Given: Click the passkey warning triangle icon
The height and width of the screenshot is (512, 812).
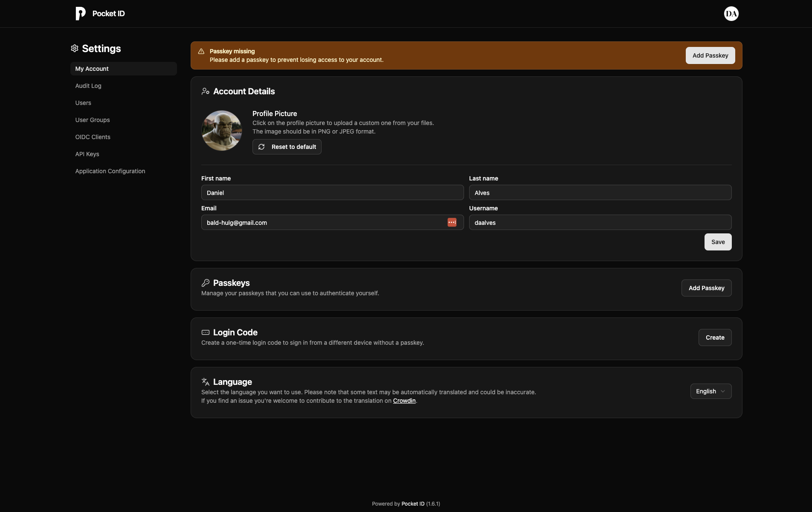Looking at the screenshot, I should [201, 51].
